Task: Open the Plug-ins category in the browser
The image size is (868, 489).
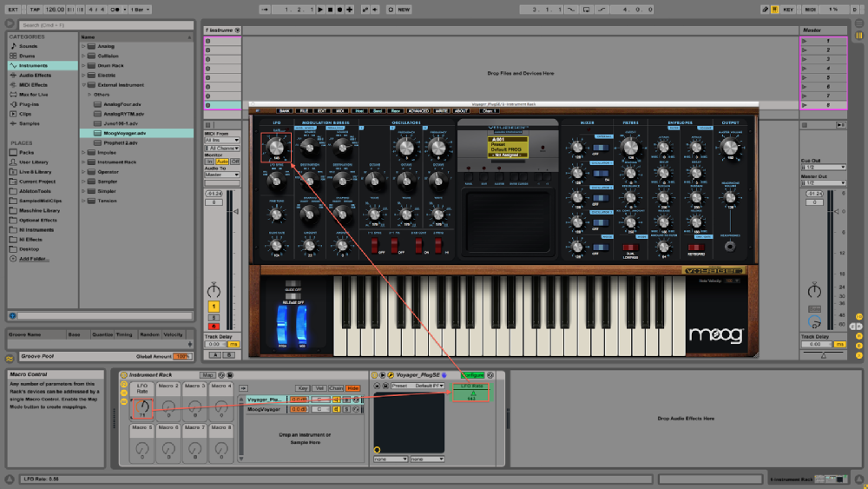Action: [30, 104]
